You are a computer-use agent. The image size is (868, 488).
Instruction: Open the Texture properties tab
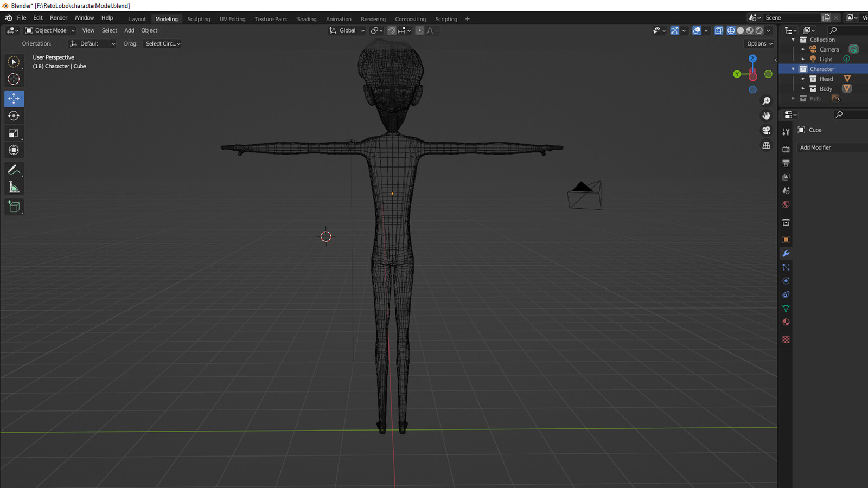click(786, 339)
